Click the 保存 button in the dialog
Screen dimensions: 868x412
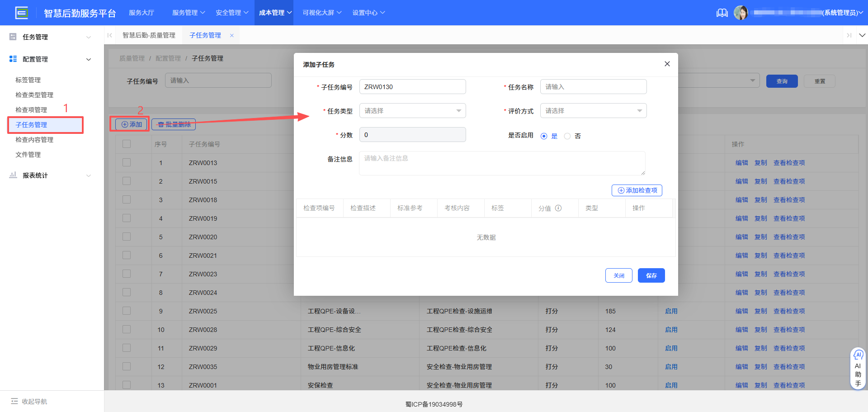point(651,275)
